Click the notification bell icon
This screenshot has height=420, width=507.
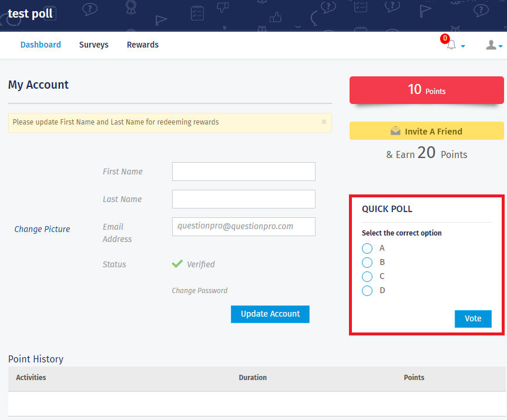click(x=451, y=46)
